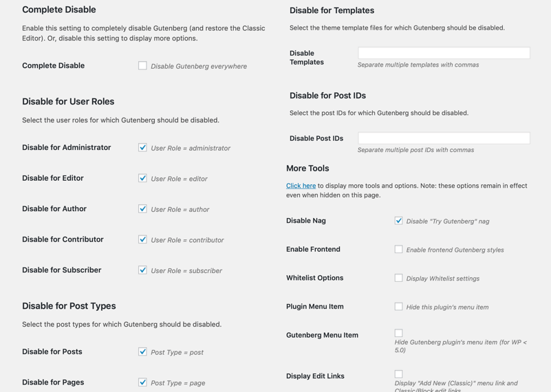Uncheck Disable for Pages checkbox
551x392 pixels.
click(142, 382)
